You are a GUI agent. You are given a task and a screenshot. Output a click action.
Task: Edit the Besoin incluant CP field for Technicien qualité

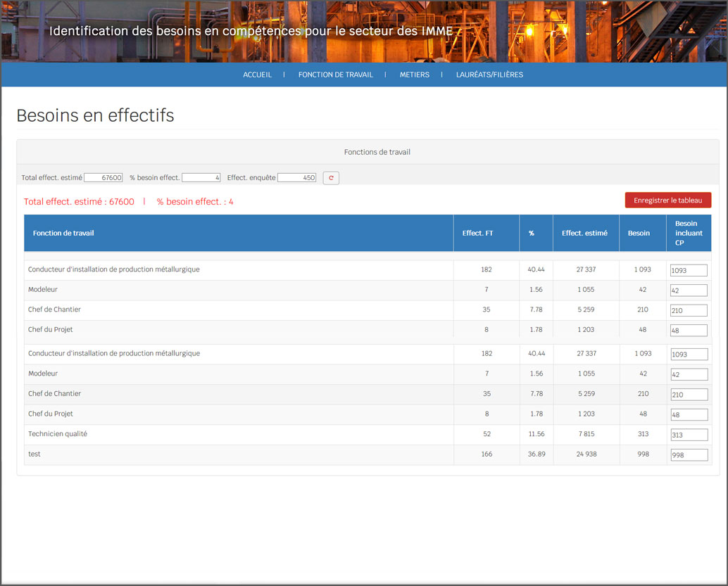689,435
